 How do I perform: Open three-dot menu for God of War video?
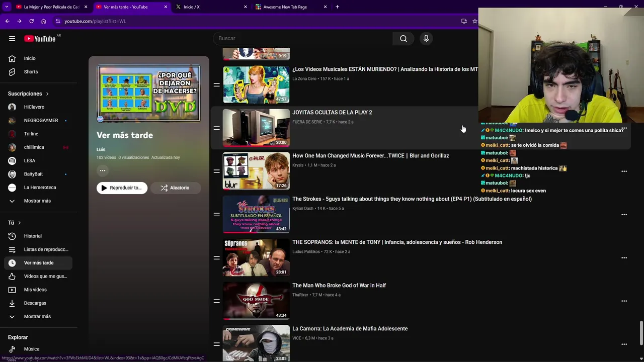(x=624, y=301)
